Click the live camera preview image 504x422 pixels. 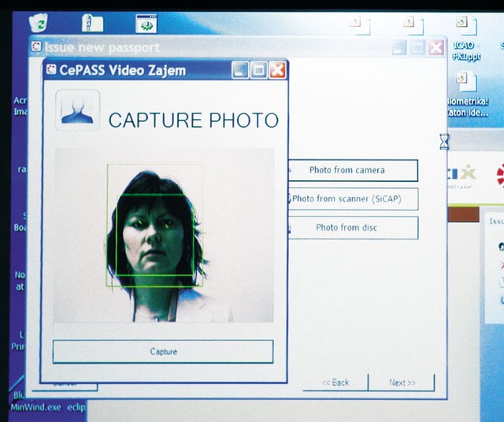[164, 235]
